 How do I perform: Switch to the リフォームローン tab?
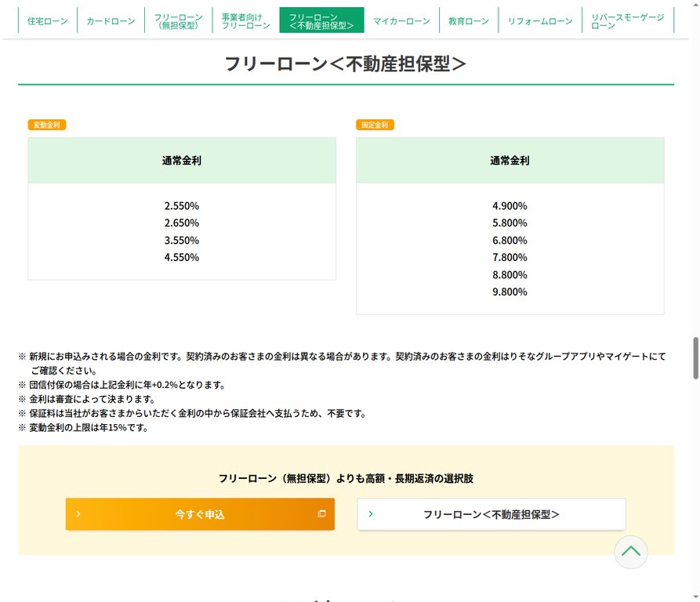point(540,21)
